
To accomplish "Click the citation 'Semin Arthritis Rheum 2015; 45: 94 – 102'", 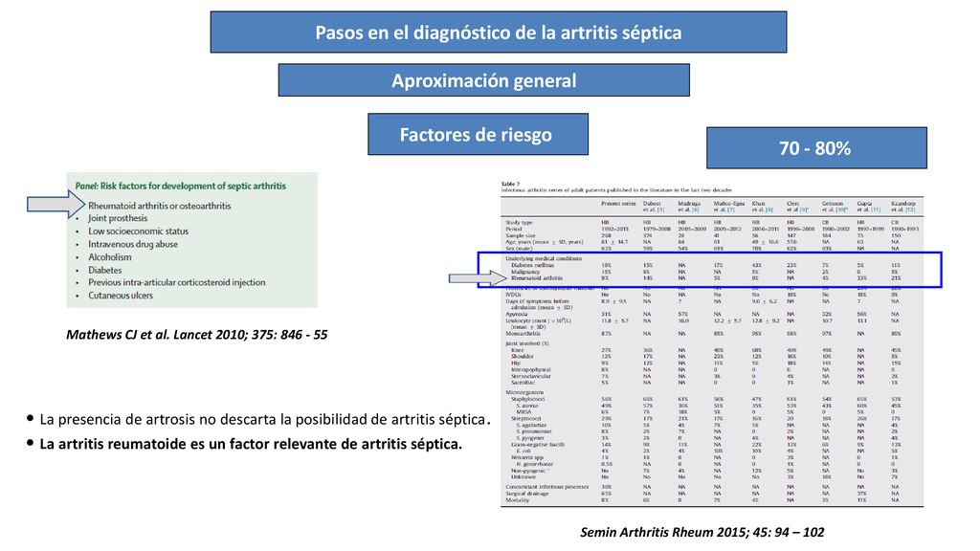I will coord(702,532).
